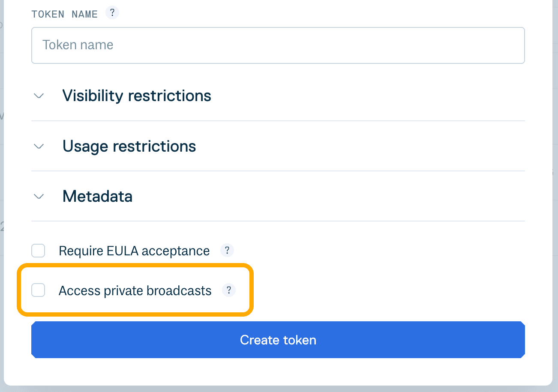This screenshot has height=392, width=558.
Task: Check the Access private broadcasts option
Action: (38, 290)
